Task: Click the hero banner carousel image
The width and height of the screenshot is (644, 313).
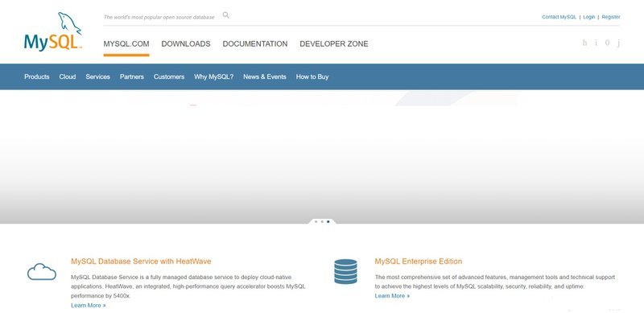Action: click(x=322, y=156)
